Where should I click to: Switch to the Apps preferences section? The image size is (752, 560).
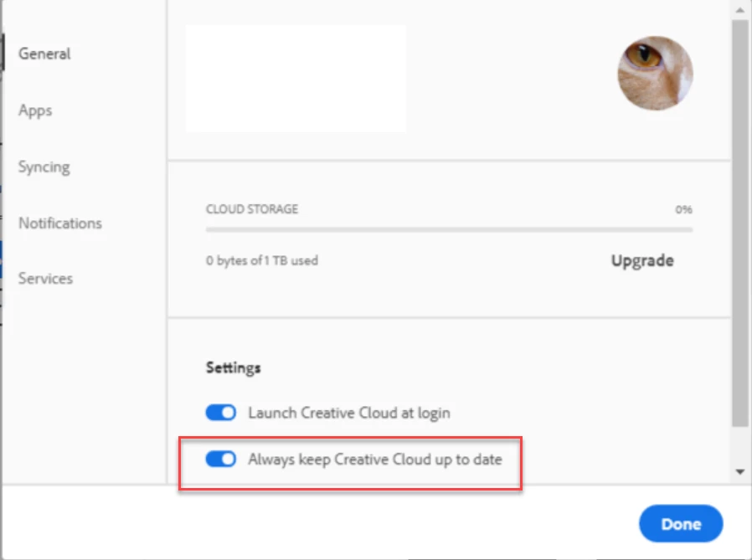35,110
